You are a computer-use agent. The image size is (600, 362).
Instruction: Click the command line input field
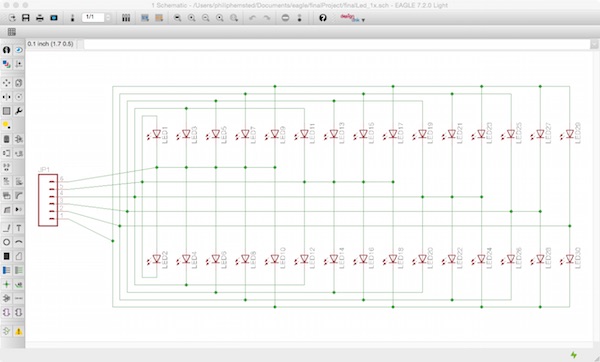tap(336, 44)
